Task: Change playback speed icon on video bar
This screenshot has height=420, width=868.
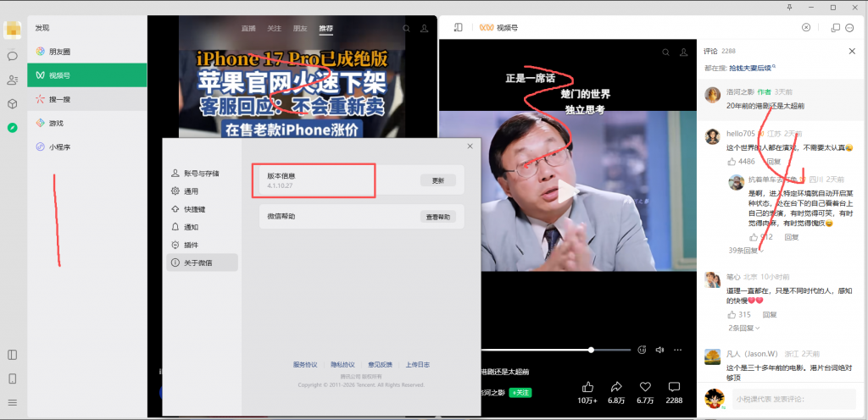Action: coord(643,350)
